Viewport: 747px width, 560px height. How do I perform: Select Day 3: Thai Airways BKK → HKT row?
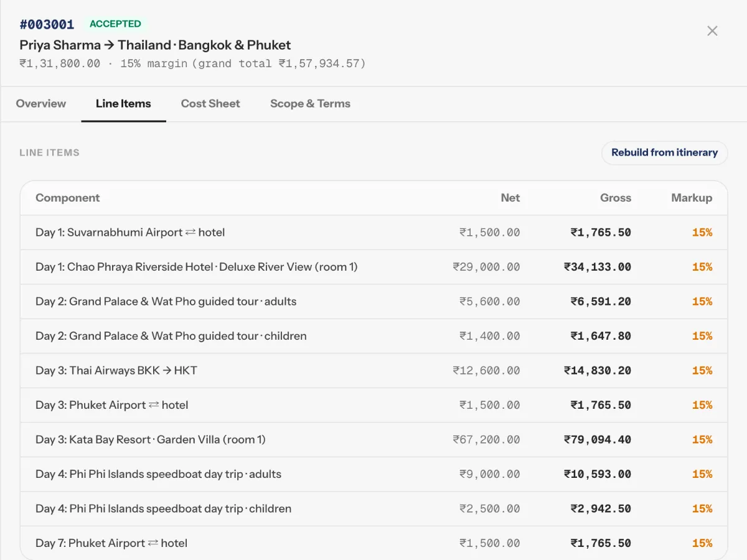[374, 371]
